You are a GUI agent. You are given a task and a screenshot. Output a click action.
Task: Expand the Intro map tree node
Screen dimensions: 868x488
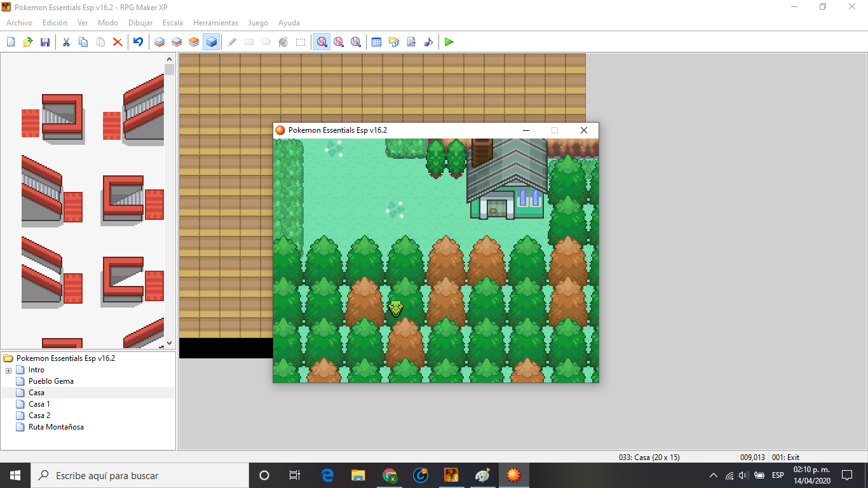[8, 370]
